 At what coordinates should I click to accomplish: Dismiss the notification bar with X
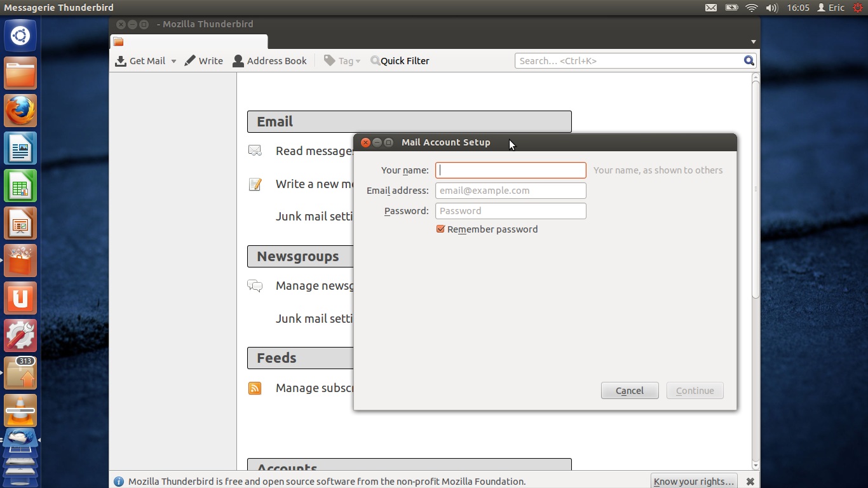point(750,481)
